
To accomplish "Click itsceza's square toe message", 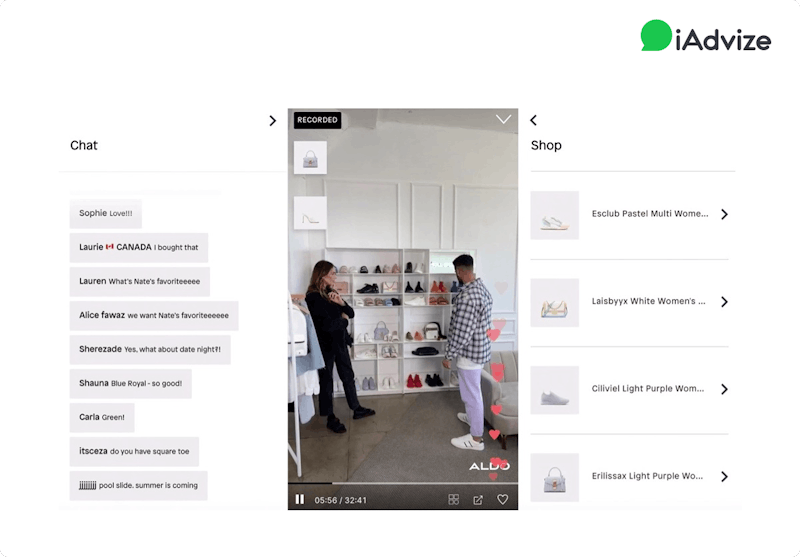I will [134, 451].
